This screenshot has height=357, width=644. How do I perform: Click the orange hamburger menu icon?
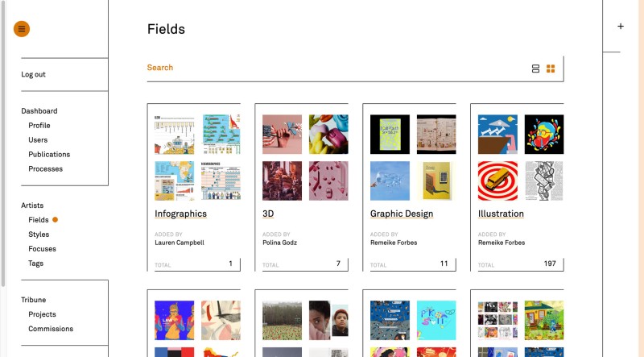coord(21,29)
